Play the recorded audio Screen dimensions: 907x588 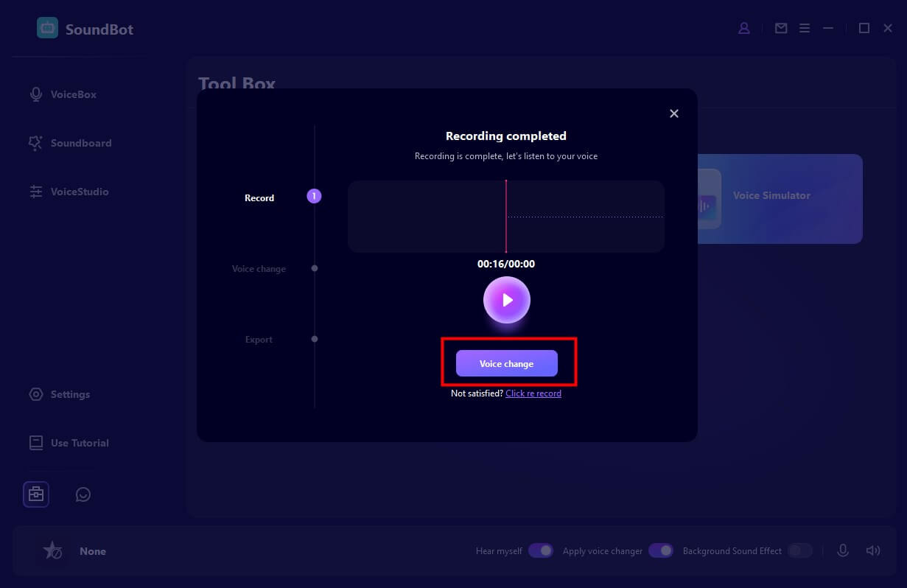(x=506, y=300)
